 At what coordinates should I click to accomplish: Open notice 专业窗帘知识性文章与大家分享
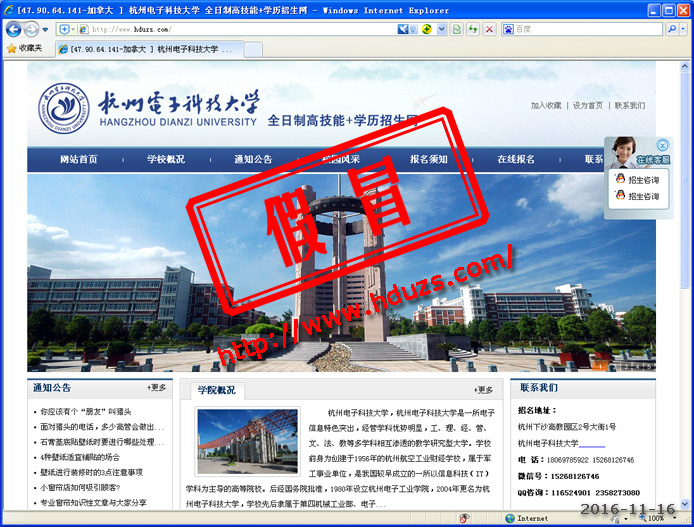coord(93,503)
